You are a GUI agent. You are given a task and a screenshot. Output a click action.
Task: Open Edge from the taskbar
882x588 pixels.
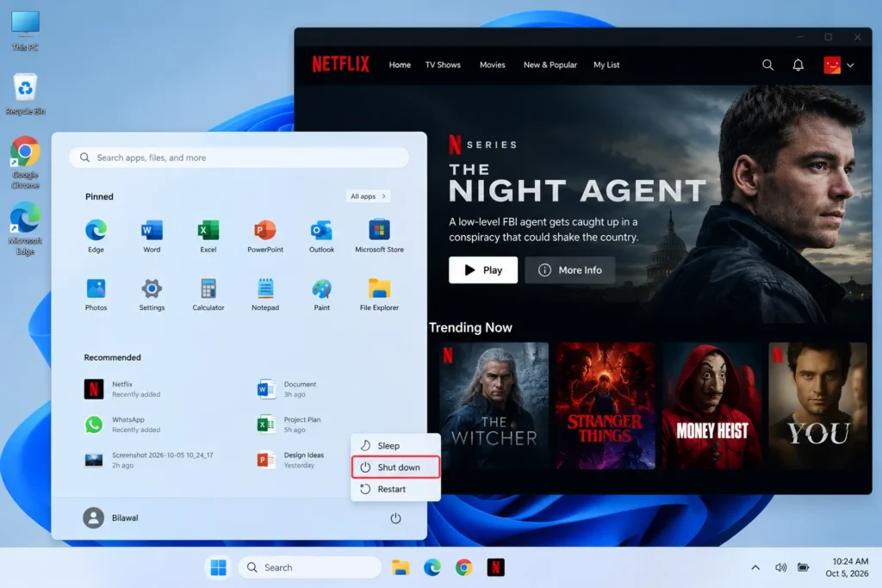click(x=432, y=567)
